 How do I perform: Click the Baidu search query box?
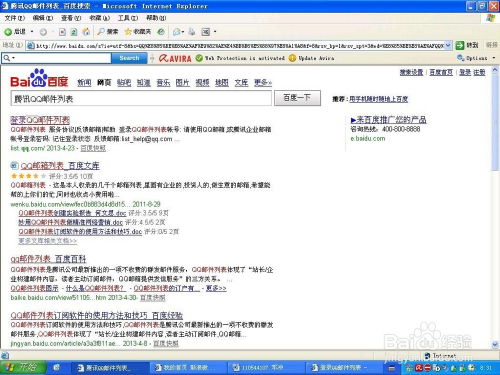pyautogui.click(x=141, y=98)
